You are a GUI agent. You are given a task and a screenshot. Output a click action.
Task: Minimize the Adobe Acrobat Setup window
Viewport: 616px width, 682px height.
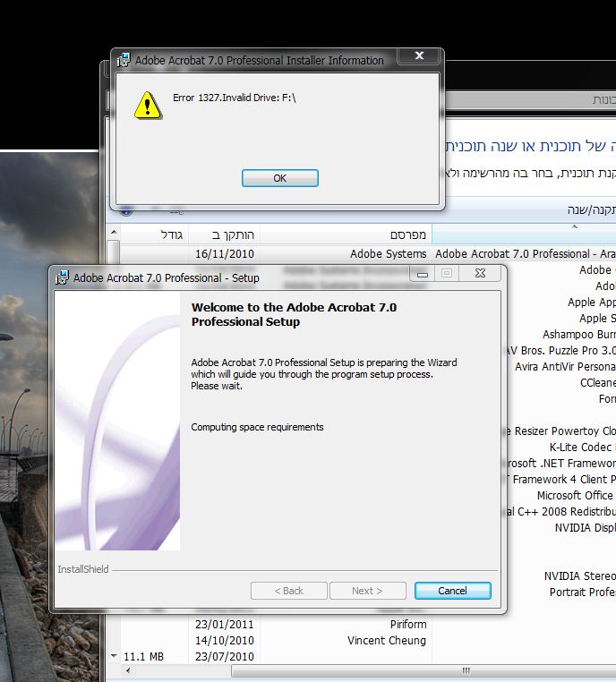click(423, 274)
